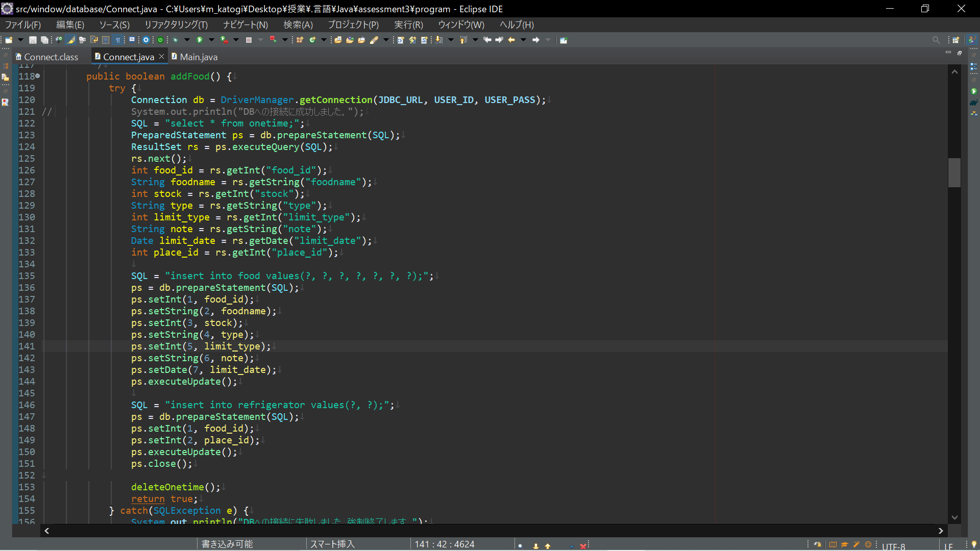Click the Save All toolbar icon

pyautogui.click(x=44, y=40)
